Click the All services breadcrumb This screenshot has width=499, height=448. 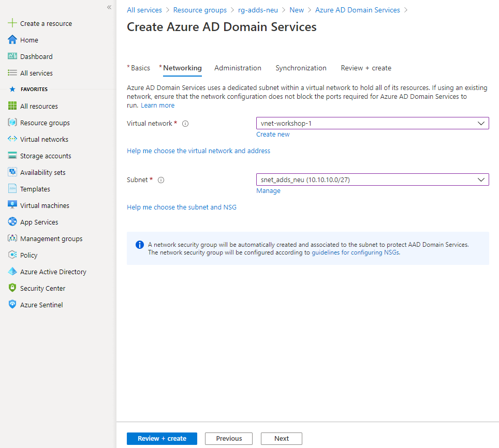[144, 10]
